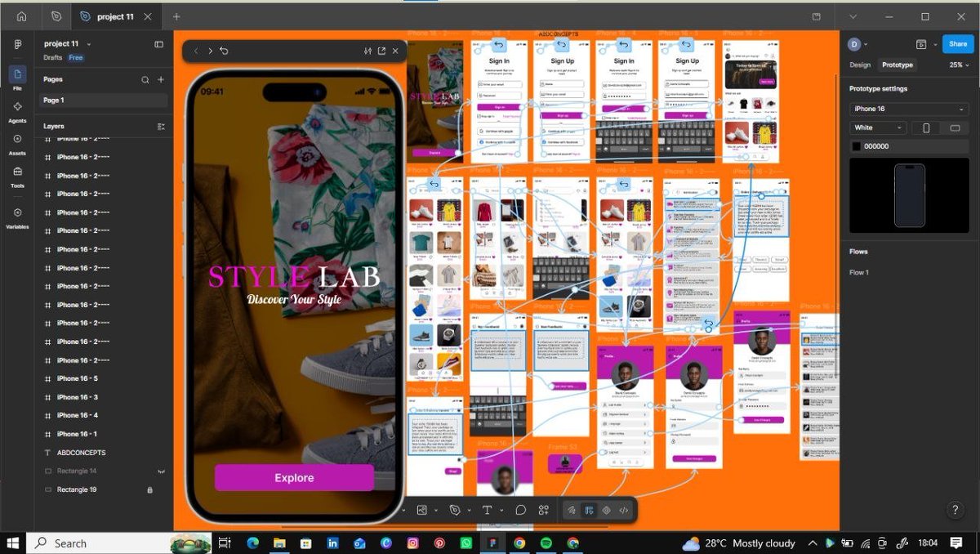Open the Assets sidebar panel
This screenshot has height=554, width=980.
point(17,143)
